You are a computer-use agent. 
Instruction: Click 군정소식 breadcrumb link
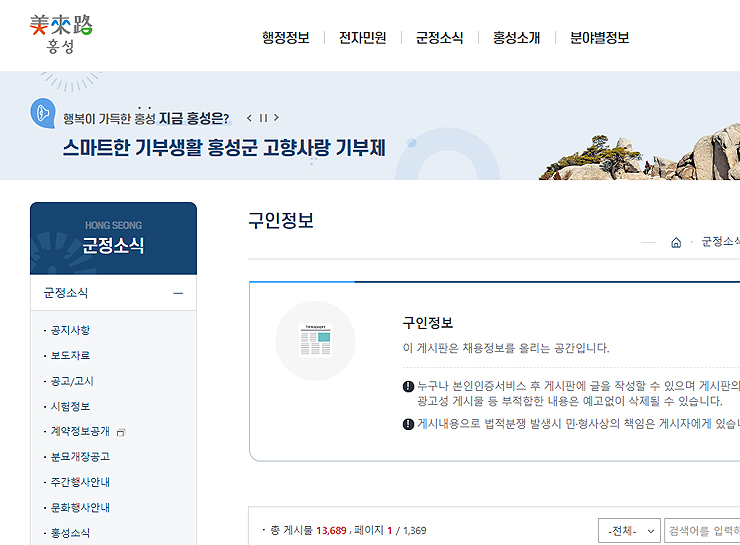pos(721,242)
